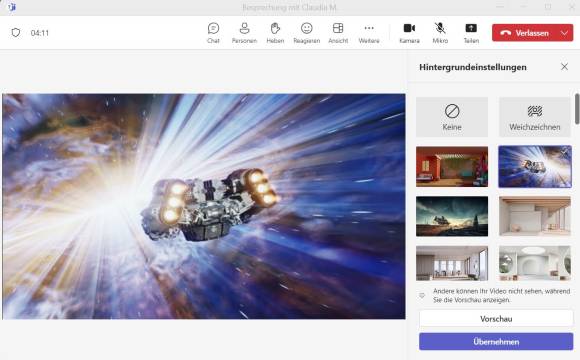Apply background with Übernehmen
The image size is (580, 360).
(496, 342)
